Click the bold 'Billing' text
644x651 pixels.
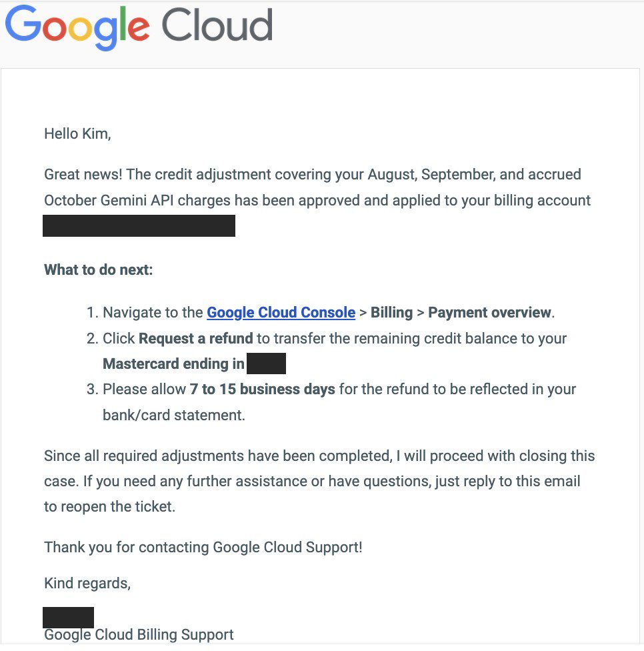tap(391, 313)
